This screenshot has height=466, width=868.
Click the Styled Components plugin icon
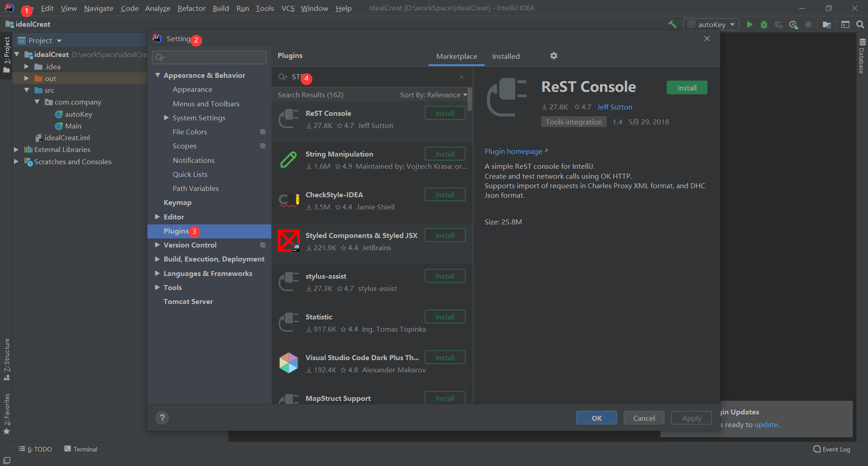click(288, 241)
